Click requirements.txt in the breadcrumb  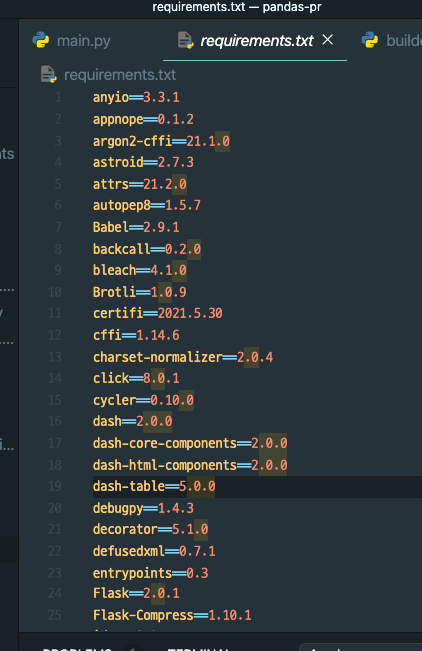[x=120, y=75]
